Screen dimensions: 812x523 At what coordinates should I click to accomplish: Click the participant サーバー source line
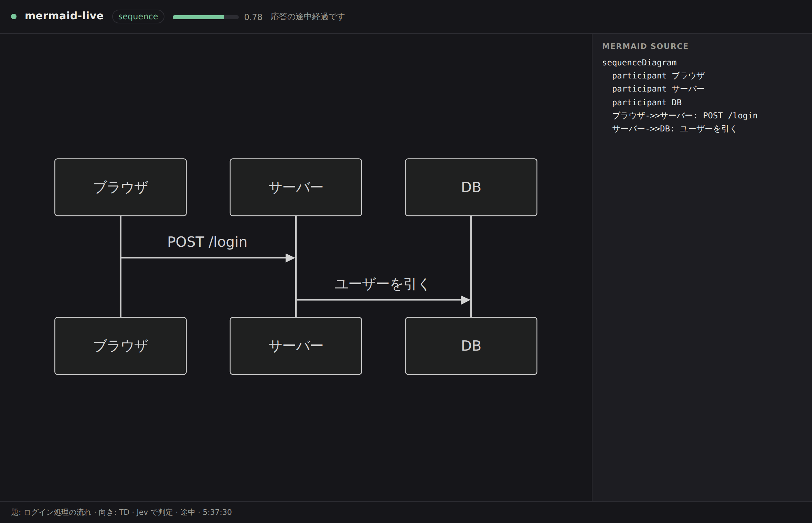click(658, 89)
